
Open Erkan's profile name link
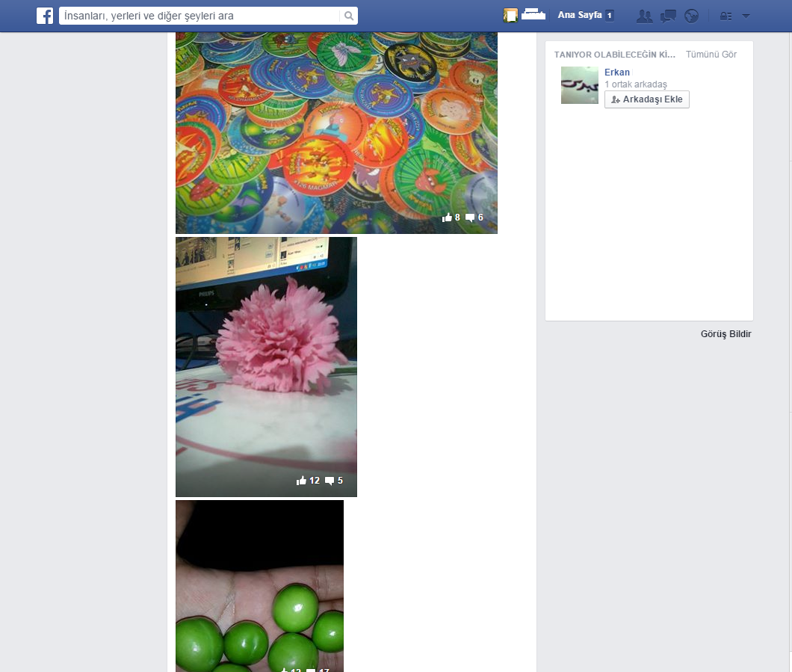point(616,73)
